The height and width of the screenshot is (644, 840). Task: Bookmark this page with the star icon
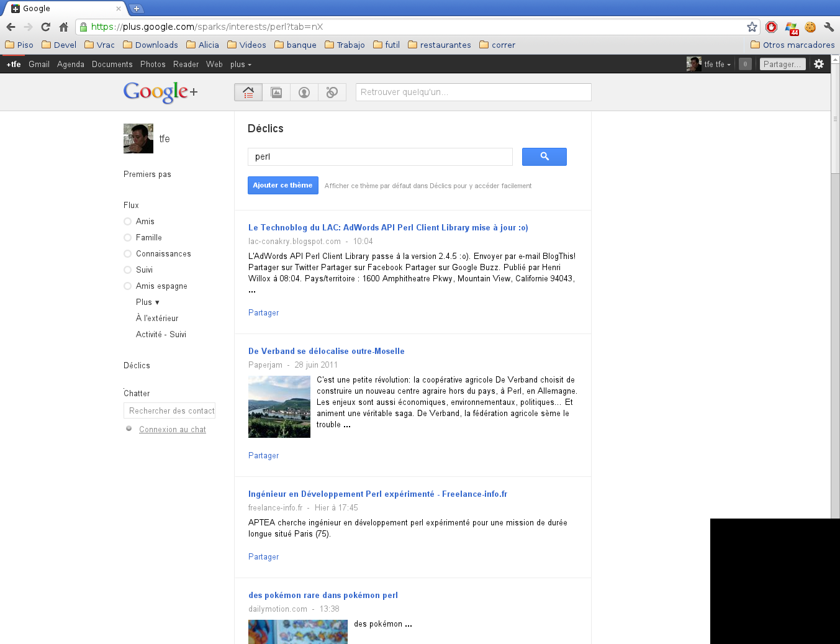click(752, 27)
